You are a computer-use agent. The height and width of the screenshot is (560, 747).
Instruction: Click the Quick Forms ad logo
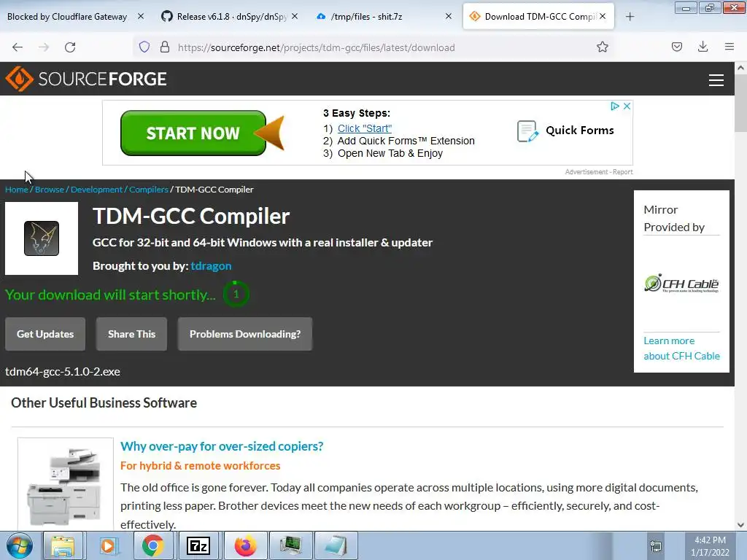[565, 131]
